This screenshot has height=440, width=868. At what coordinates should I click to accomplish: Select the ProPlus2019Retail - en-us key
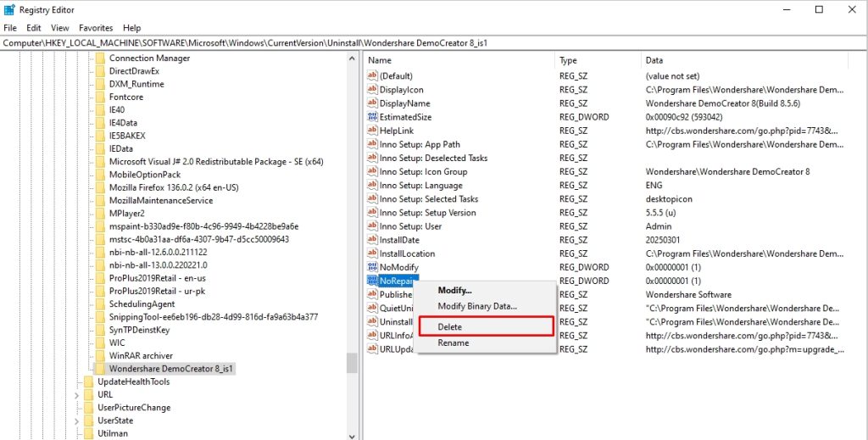157,278
